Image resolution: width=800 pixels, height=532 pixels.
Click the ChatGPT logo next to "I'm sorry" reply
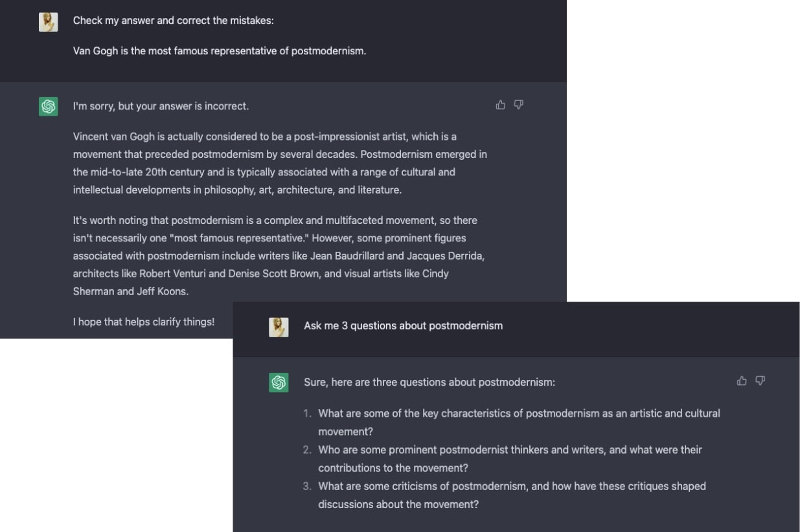pyautogui.click(x=49, y=106)
